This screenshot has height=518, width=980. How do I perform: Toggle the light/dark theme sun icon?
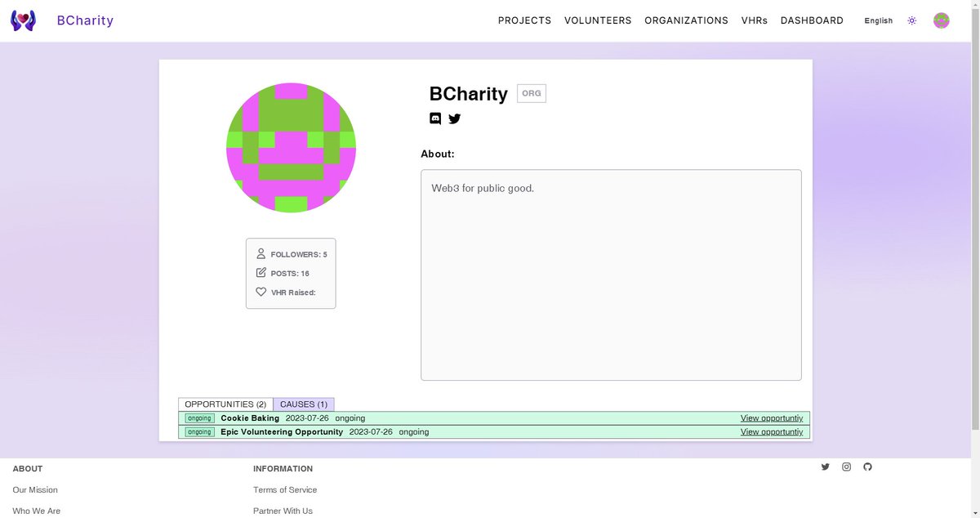912,20
